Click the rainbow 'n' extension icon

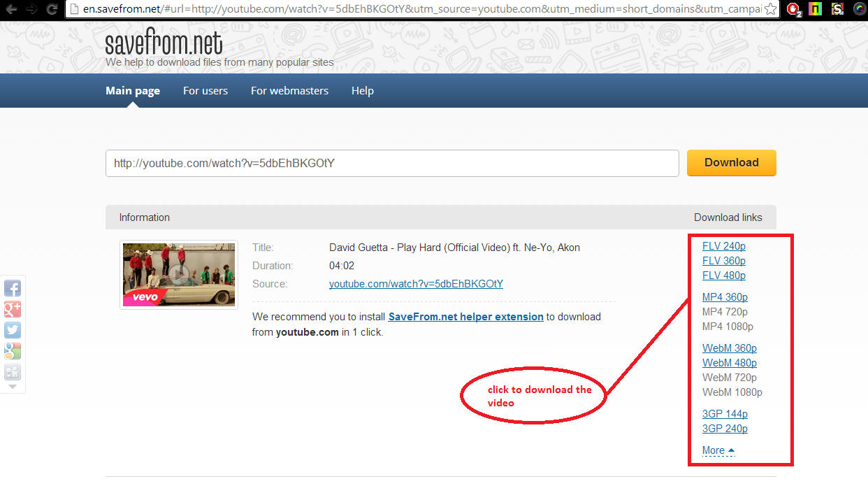pyautogui.click(x=815, y=10)
